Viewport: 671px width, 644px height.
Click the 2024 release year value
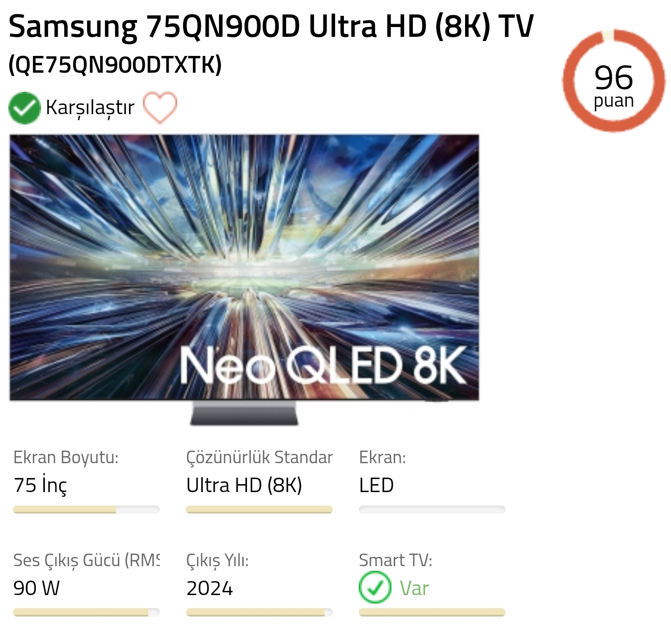[210, 588]
